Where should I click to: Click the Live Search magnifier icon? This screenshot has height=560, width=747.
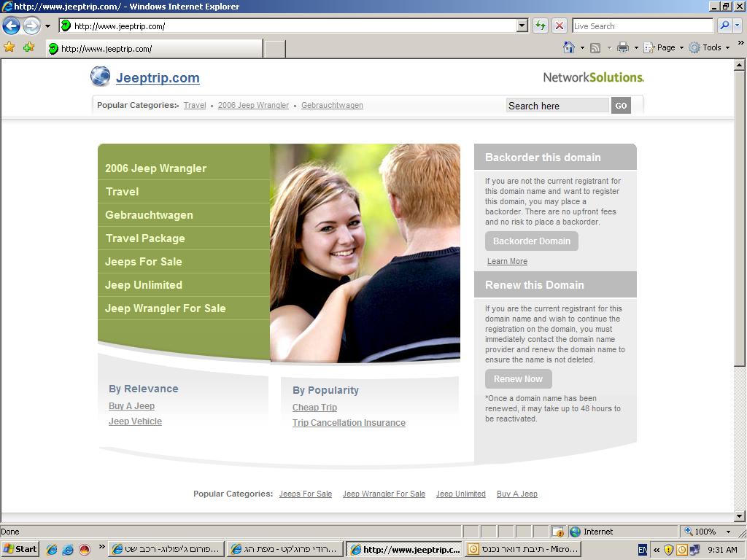click(x=724, y=26)
